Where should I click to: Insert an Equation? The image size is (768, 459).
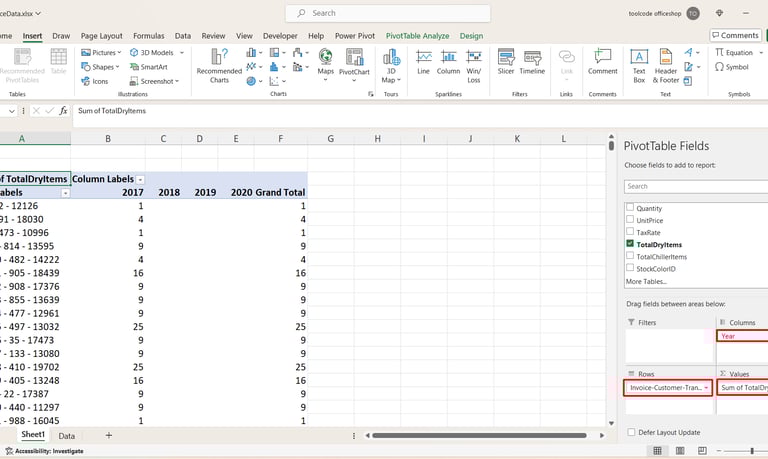click(x=734, y=52)
